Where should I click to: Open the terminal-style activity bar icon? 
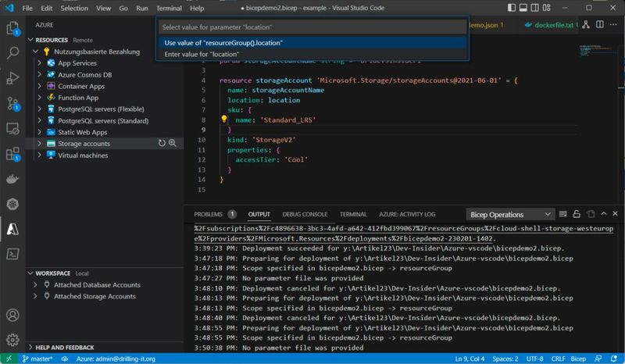click(12, 254)
